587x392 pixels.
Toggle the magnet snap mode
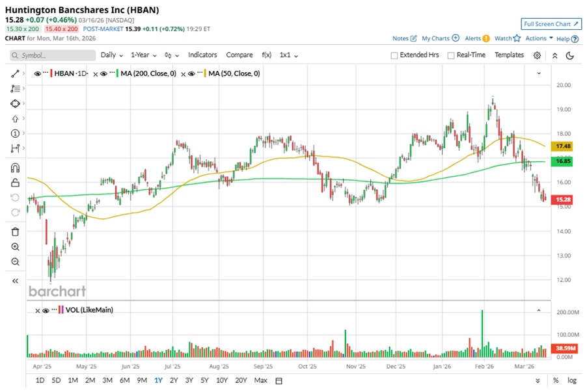coord(15,168)
